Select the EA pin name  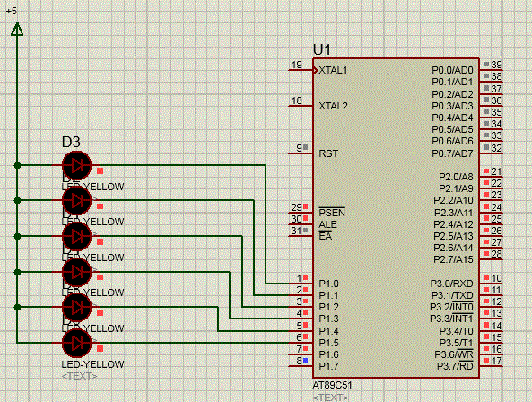point(326,236)
